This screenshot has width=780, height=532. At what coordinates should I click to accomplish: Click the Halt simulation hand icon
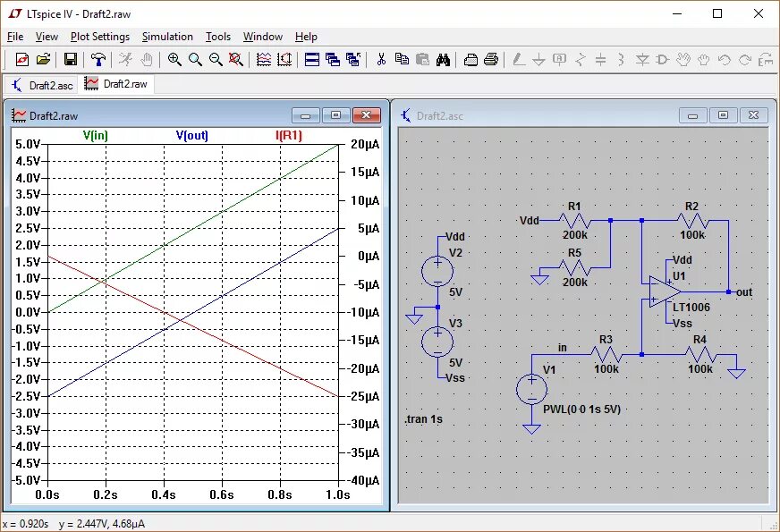pos(147,60)
